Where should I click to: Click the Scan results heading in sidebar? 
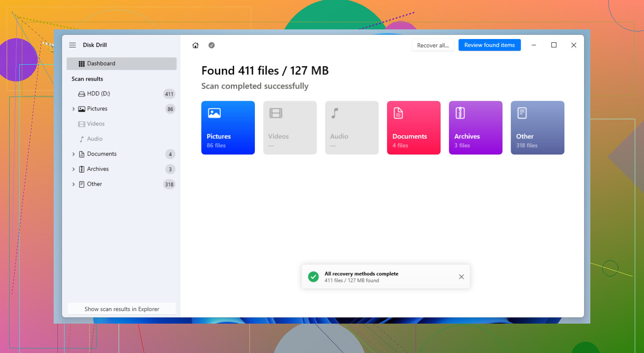87,79
